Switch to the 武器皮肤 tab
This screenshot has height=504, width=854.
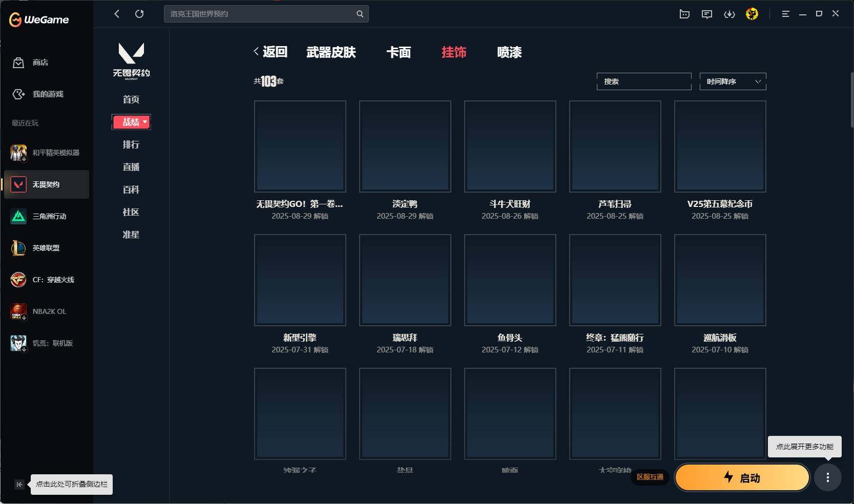[x=331, y=52]
